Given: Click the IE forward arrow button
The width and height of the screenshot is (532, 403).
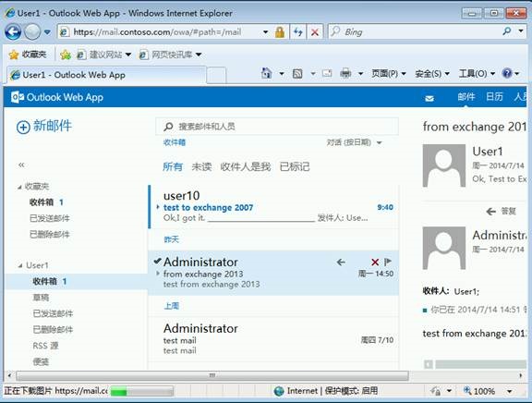Looking at the screenshot, I should tap(32, 32).
